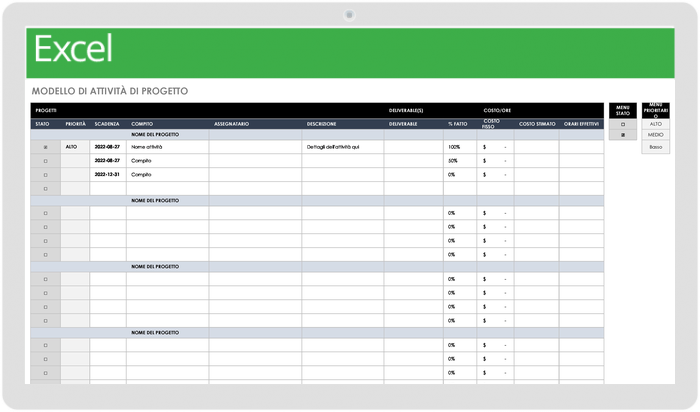Click the ASSEGNATARIO column header
Screen dimensions: 700x412
coord(231,124)
